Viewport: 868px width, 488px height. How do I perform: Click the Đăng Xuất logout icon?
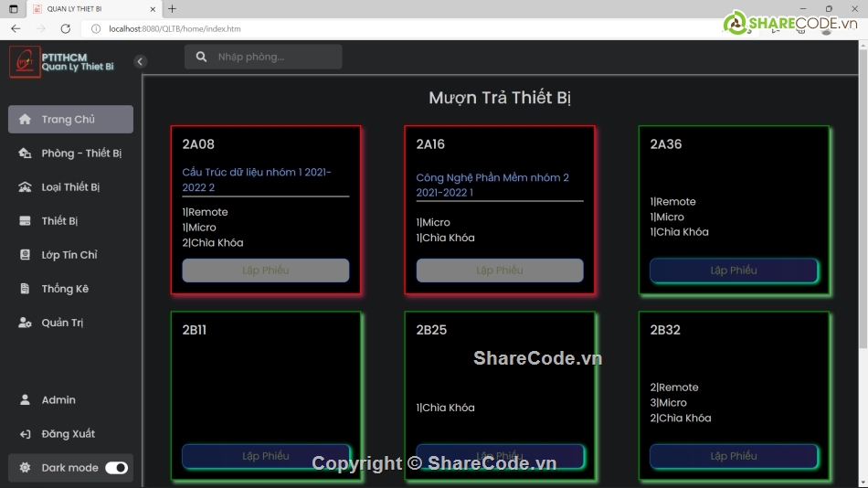tap(25, 434)
